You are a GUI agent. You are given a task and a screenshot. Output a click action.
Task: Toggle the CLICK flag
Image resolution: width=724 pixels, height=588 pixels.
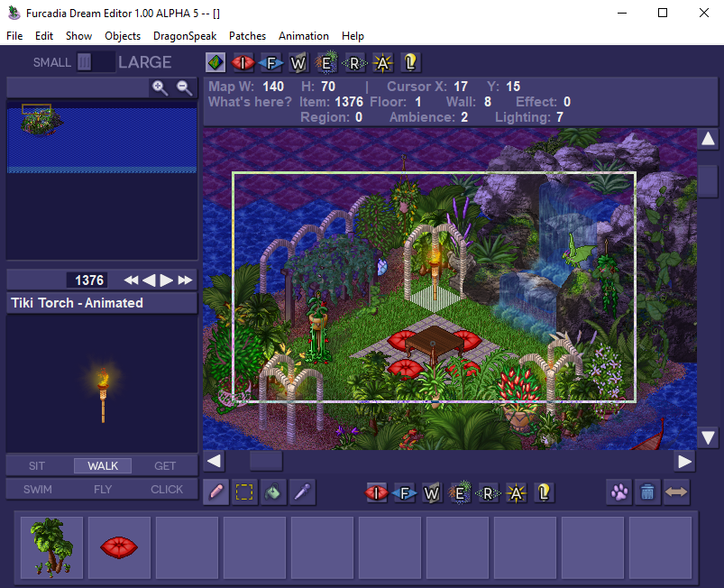pos(167,489)
